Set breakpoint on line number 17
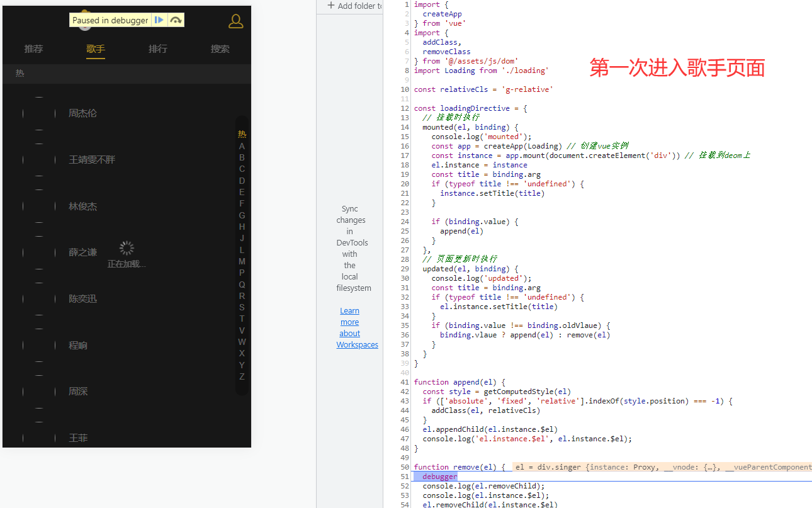Viewport: 812px width, 508px height. tap(405, 155)
